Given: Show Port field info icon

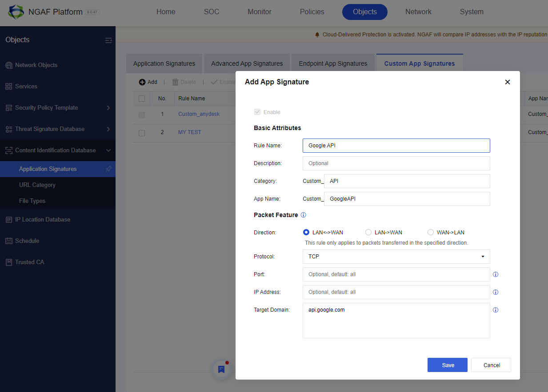Looking at the screenshot, I should pyautogui.click(x=496, y=274).
